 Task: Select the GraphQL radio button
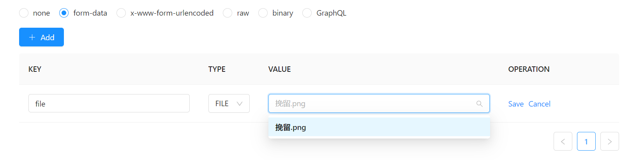coord(307,13)
